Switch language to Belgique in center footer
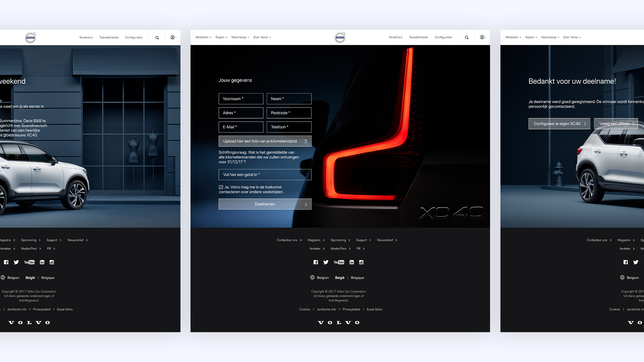Viewport: 644px width, 362px height. point(357,278)
